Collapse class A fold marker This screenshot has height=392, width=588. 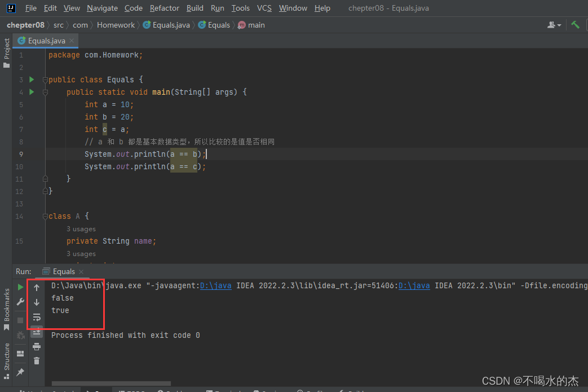(45, 216)
